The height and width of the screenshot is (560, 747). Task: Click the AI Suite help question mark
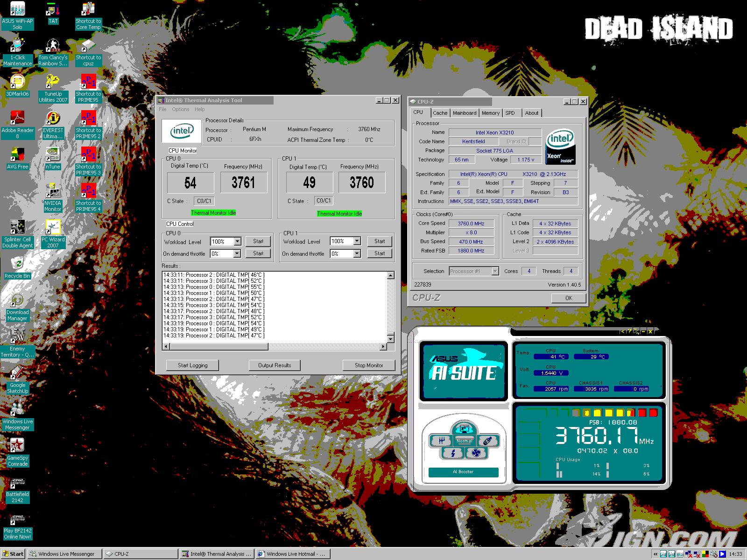(x=629, y=331)
